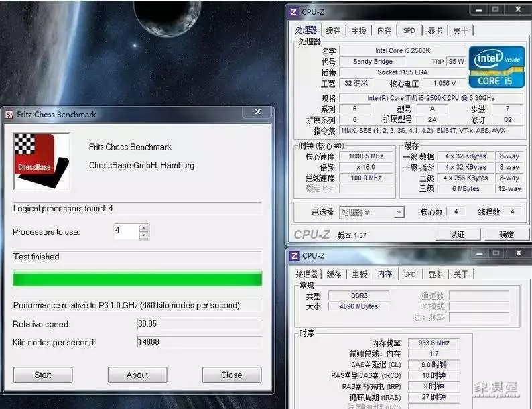This screenshot has width=532, height=409.
Task: Close the upper CPU-Z window
Action: point(518,9)
